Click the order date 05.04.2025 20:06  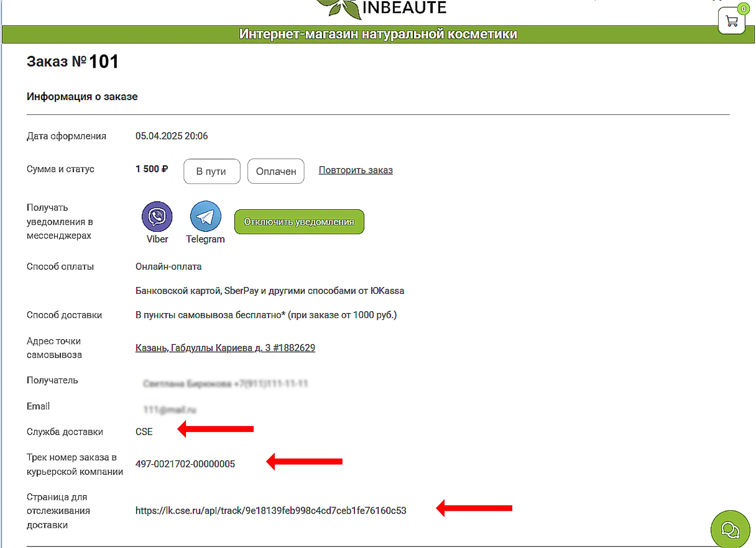point(172,136)
